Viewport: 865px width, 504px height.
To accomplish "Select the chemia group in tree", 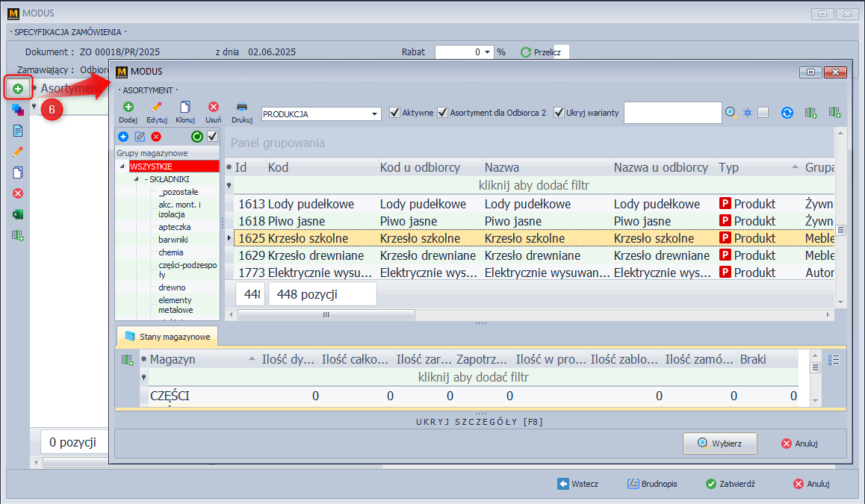I will point(170,252).
